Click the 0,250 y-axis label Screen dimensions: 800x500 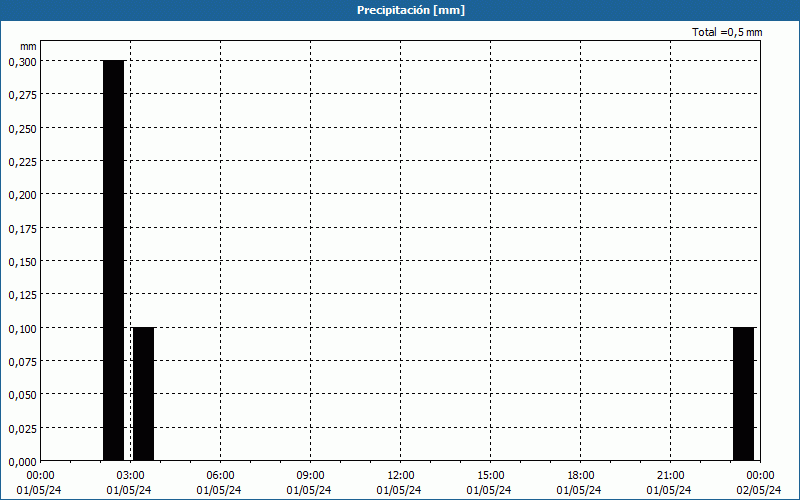click(x=22, y=129)
